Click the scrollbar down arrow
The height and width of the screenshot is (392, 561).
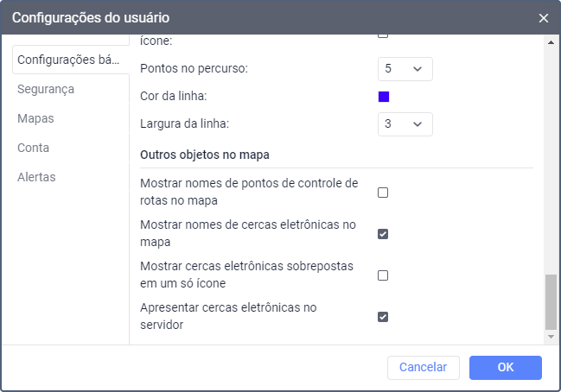551,338
